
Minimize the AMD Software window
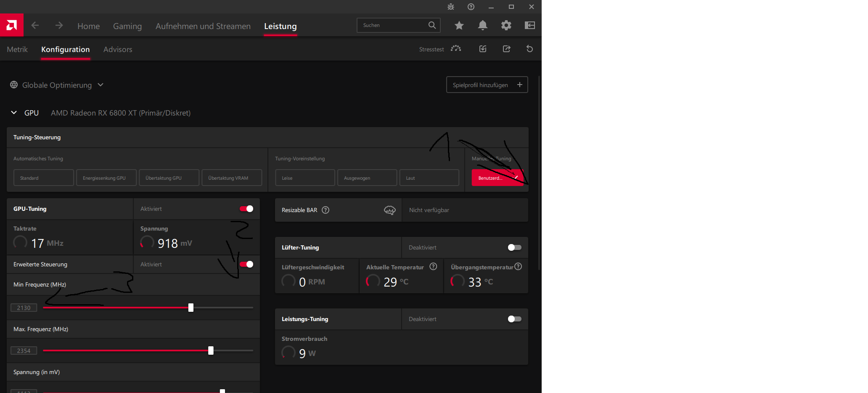[491, 7]
